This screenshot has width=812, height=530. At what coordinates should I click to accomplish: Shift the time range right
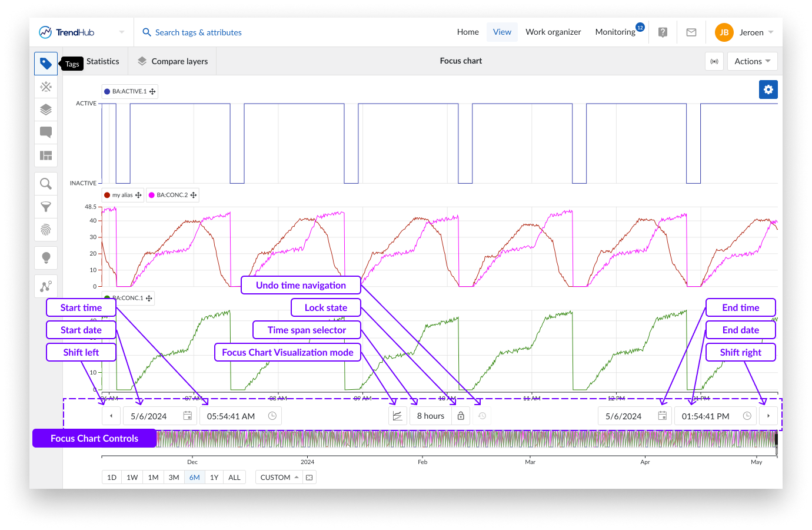(768, 416)
